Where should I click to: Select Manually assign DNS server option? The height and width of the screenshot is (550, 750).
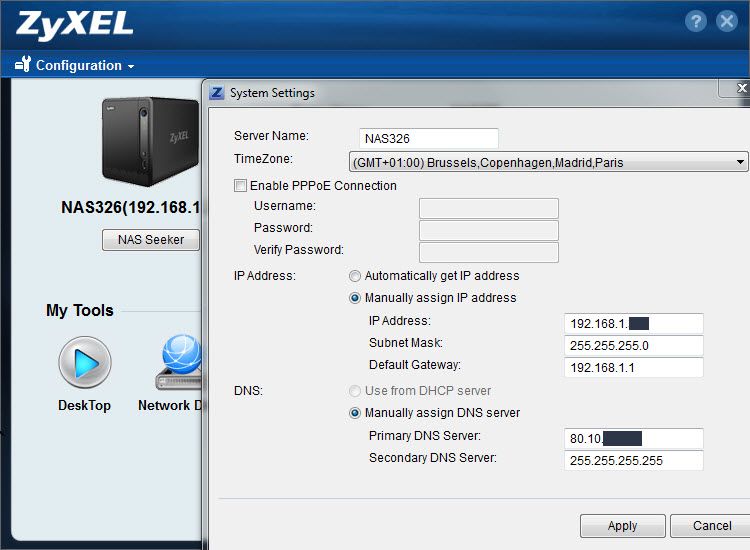pyautogui.click(x=355, y=413)
